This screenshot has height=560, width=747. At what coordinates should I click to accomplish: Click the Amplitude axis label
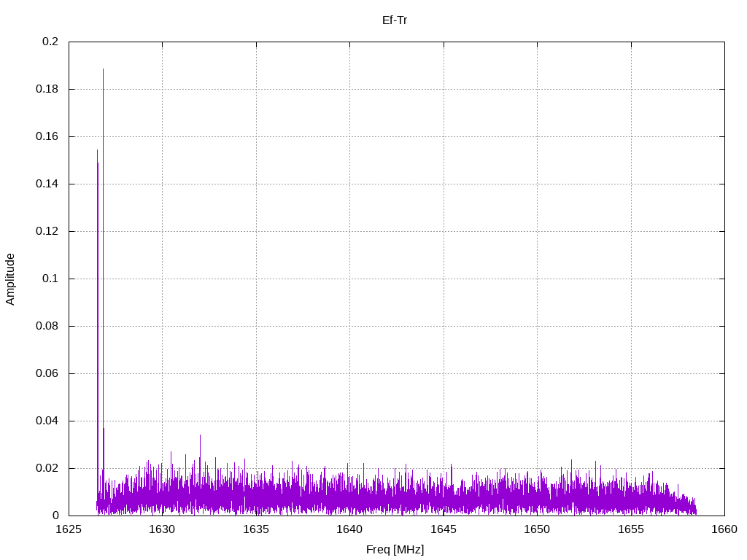[10, 279]
